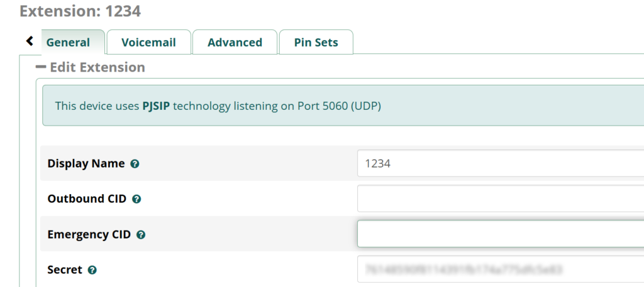Select the blurred Secret password field
The width and height of the screenshot is (644, 287).
point(501,269)
